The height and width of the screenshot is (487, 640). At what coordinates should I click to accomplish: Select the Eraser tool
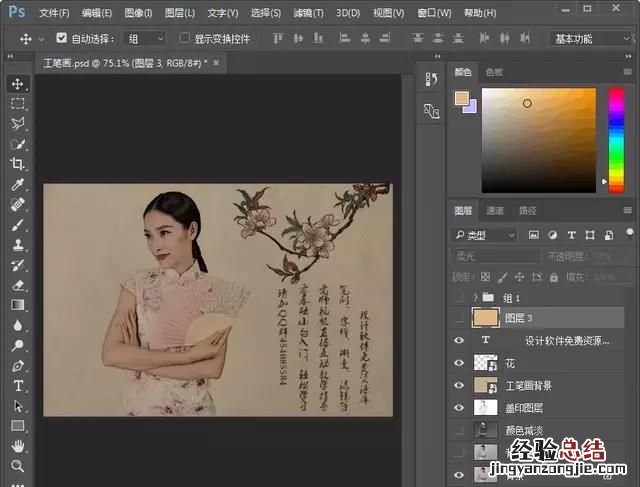[18, 285]
